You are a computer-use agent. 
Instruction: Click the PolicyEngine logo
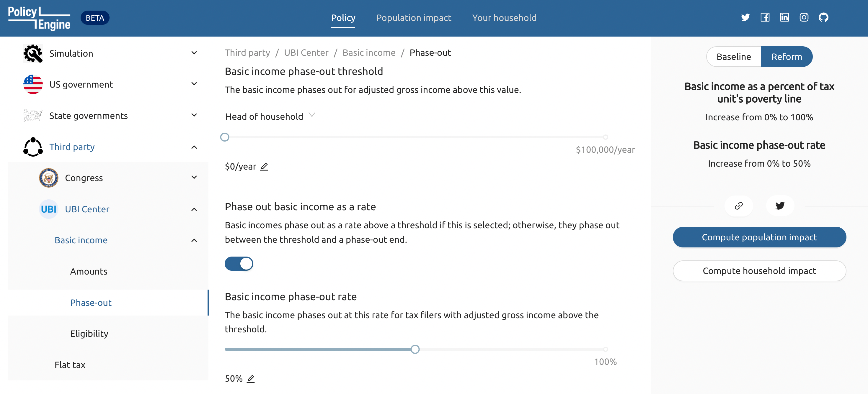[x=39, y=18]
